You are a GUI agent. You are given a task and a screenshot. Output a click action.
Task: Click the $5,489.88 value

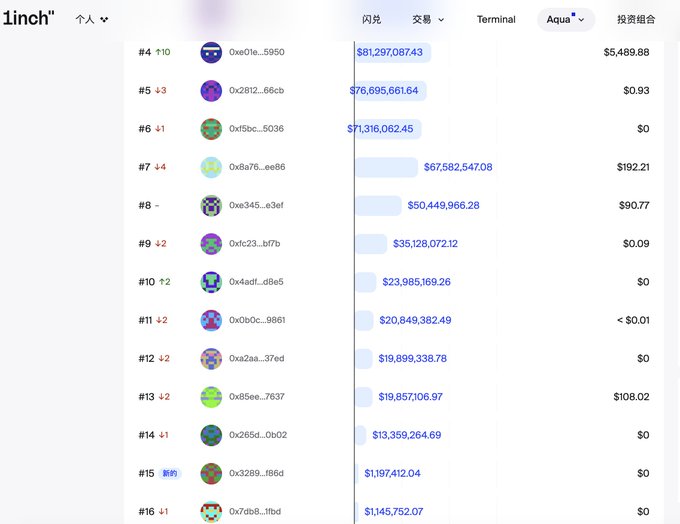(626, 52)
